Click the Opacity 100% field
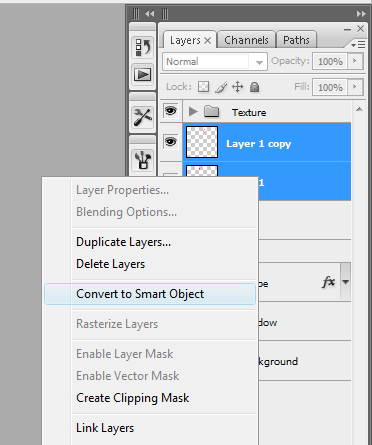This screenshot has width=372, height=445. point(330,61)
